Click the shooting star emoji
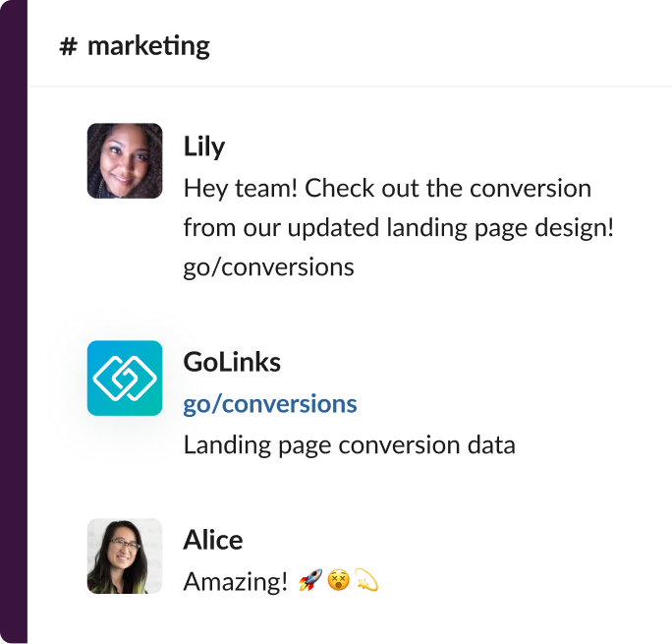The height and width of the screenshot is (644, 672). point(366,581)
